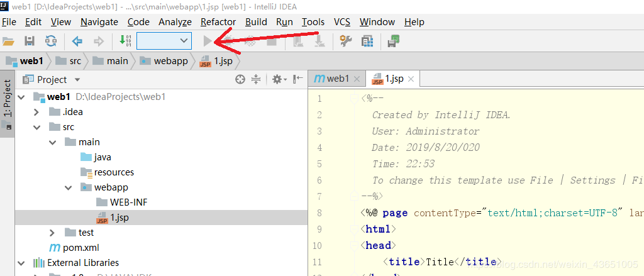This screenshot has height=276, width=644.
Task: Click the main breadcrumb in navigation bar
Action: (111, 61)
